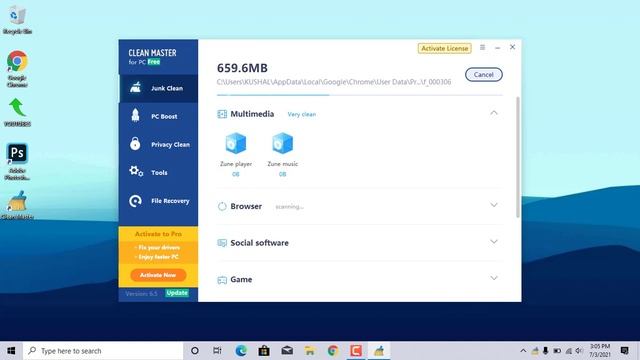This screenshot has height=360, width=640.
Task: Click the Privacy Clean lock icon
Action: coord(135,144)
